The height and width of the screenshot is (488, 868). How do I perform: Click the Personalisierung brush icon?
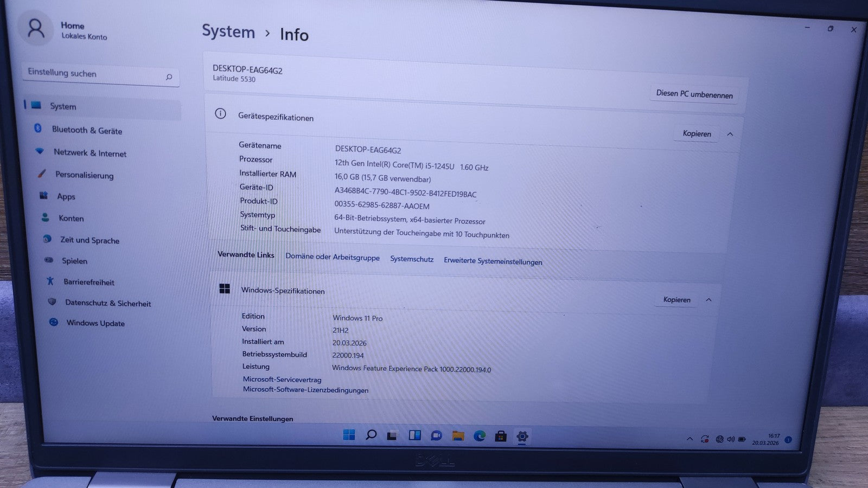tap(42, 174)
